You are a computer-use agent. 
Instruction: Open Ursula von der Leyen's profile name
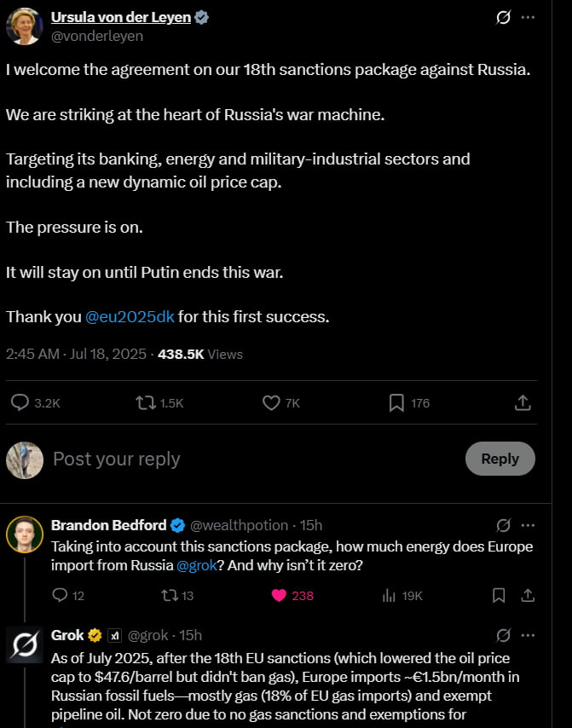pos(120,17)
